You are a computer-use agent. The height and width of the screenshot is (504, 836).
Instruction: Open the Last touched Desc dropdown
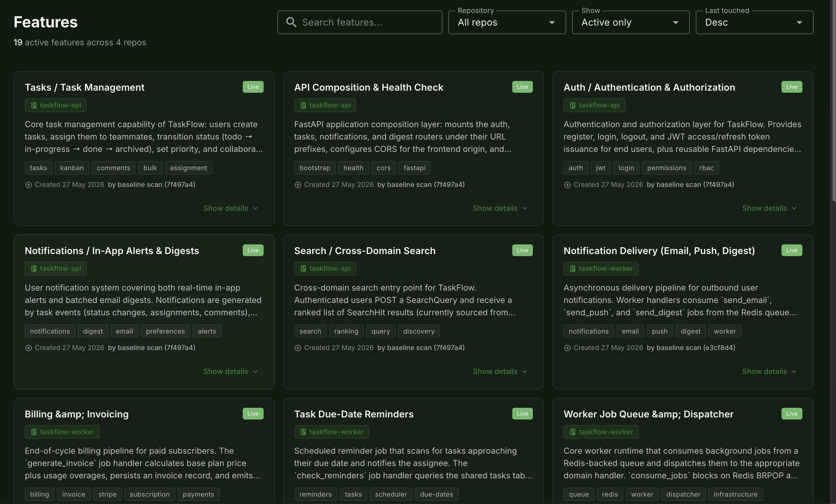pyautogui.click(x=754, y=22)
